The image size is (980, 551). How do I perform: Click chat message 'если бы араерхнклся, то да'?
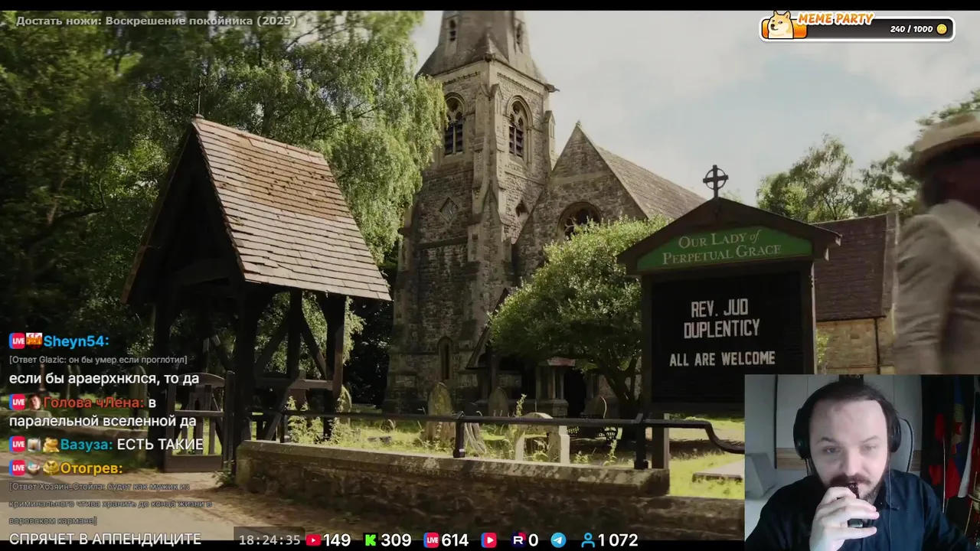pyautogui.click(x=104, y=378)
